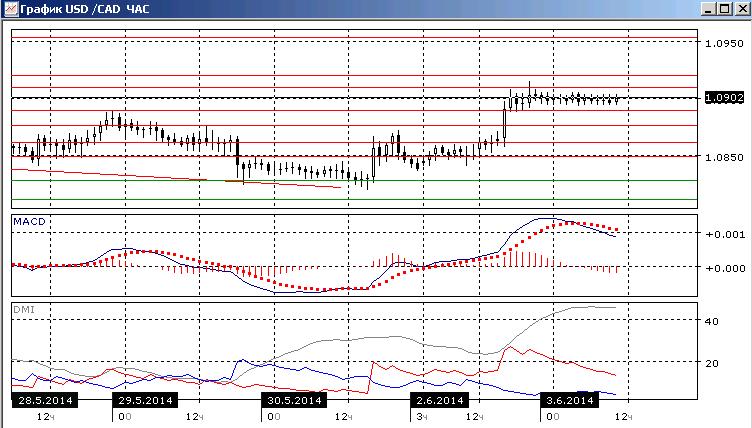752x428 pixels.
Task: Select the 28.5.2014 date marker
Action: tap(45, 400)
